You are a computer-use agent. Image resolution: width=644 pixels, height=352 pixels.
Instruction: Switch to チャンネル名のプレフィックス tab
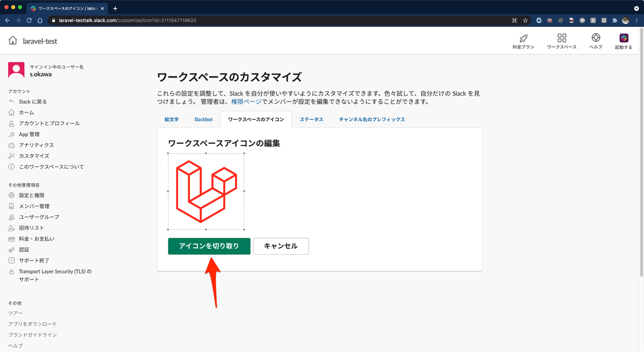(371, 119)
